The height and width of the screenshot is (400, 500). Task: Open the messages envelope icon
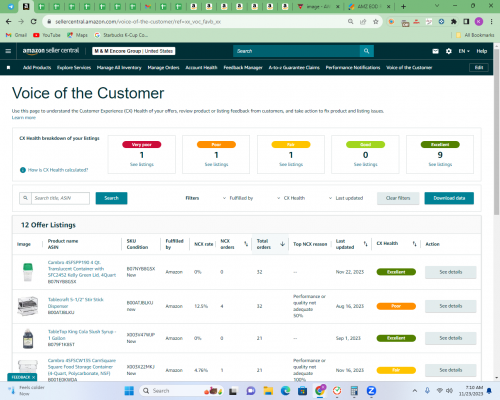click(435, 51)
